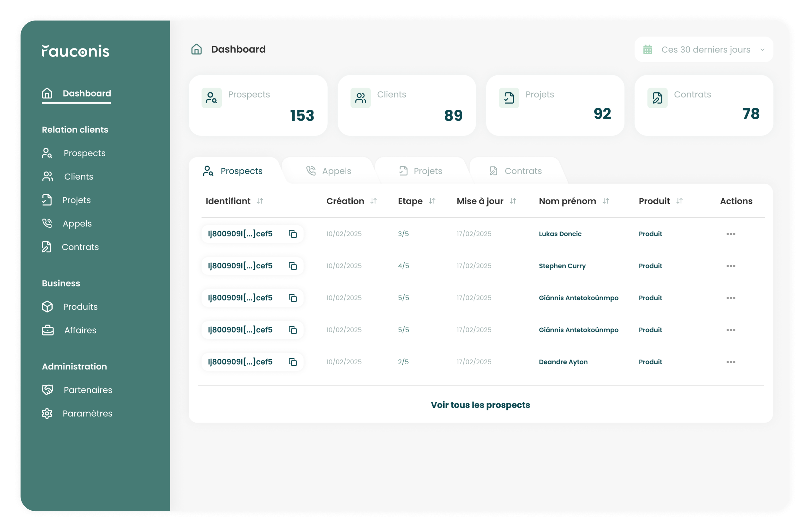Select the Affaires briefcase icon
Screen dimensions: 810x532
tap(47, 330)
